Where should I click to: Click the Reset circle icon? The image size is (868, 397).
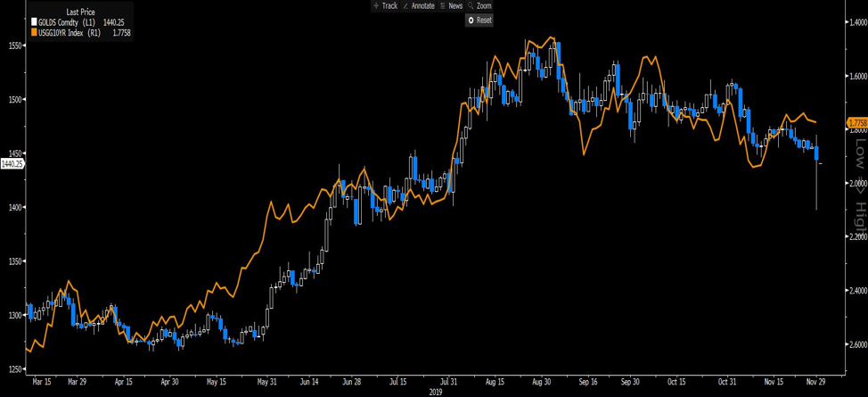471,21
